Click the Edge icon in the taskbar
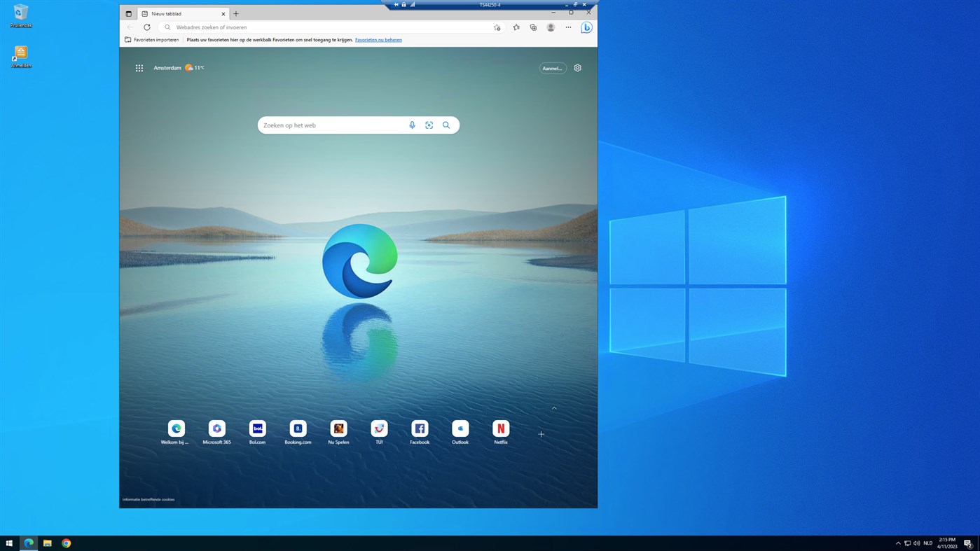 pyautogui.click(x=29, y=543)
